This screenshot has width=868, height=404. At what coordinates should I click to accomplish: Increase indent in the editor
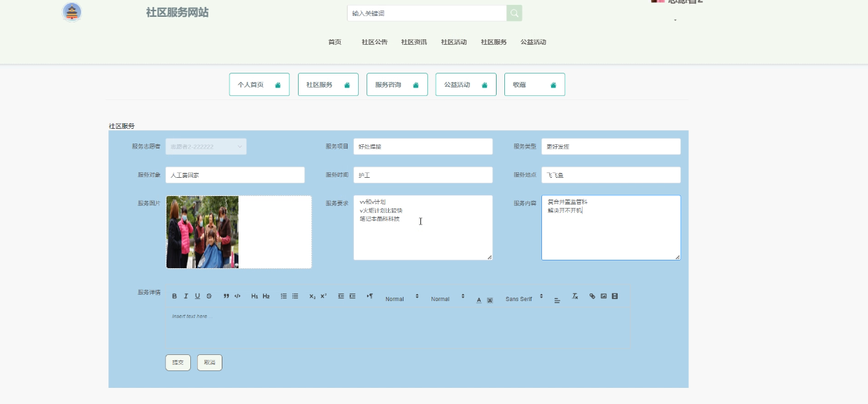coord(353,296)
